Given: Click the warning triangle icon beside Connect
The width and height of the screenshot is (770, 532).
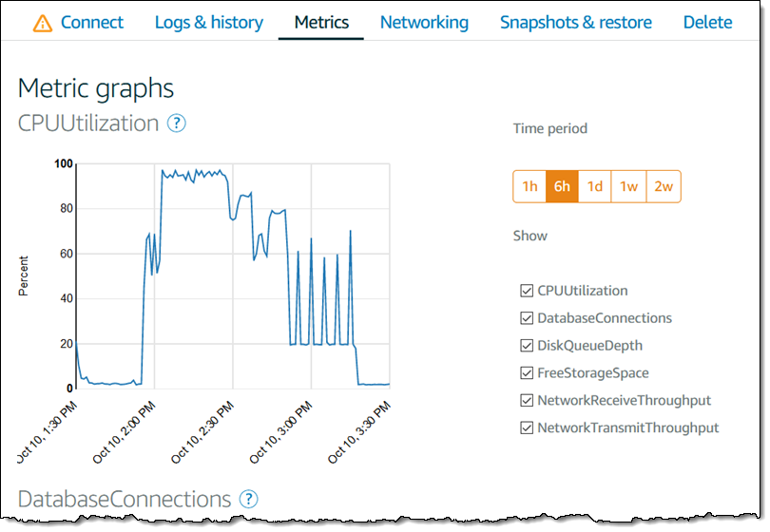Looking at the screenshot, I should pos(43,23).
